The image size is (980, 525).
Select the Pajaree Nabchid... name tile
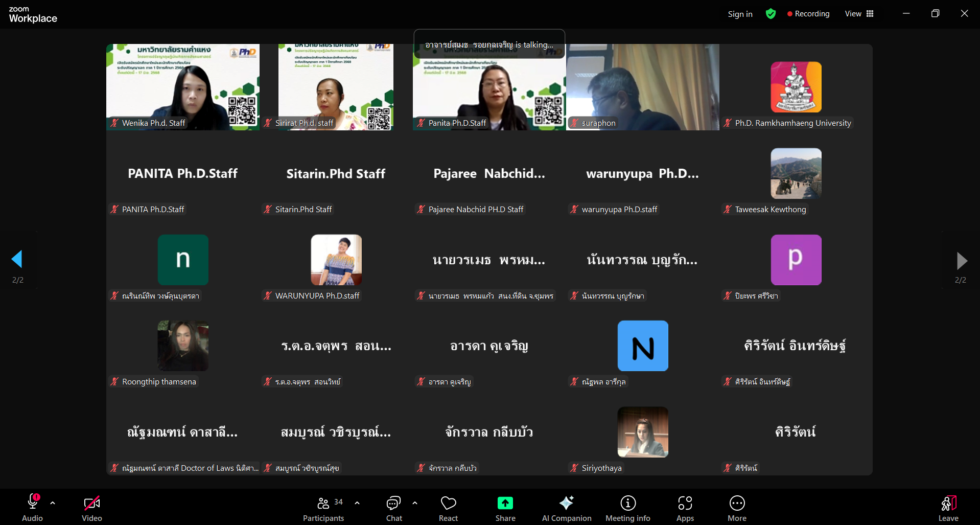point(489,173)
